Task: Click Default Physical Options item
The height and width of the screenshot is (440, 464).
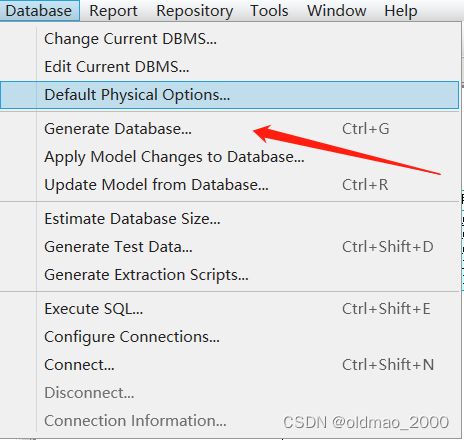Action: pos(230,95)
